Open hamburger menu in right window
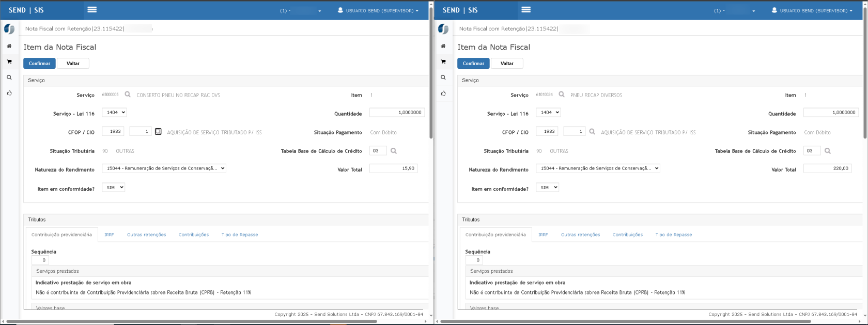Image resolution: width=868 pixels, height=325 pixels. (x=526, y=10)
